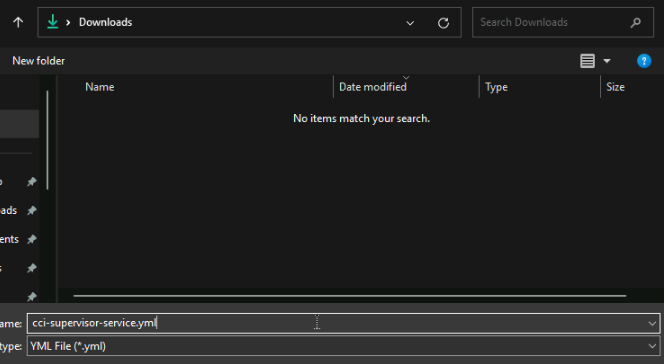The width and height of the screenshot is (664, 364).
Task: Expand the address bar history dropdown
Action: [x=410, y=23]
